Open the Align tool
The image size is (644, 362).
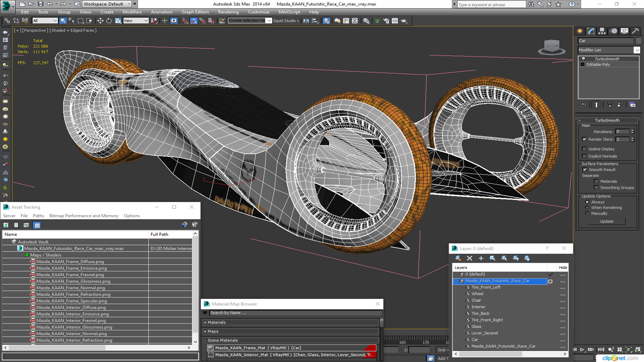point(315,21)
